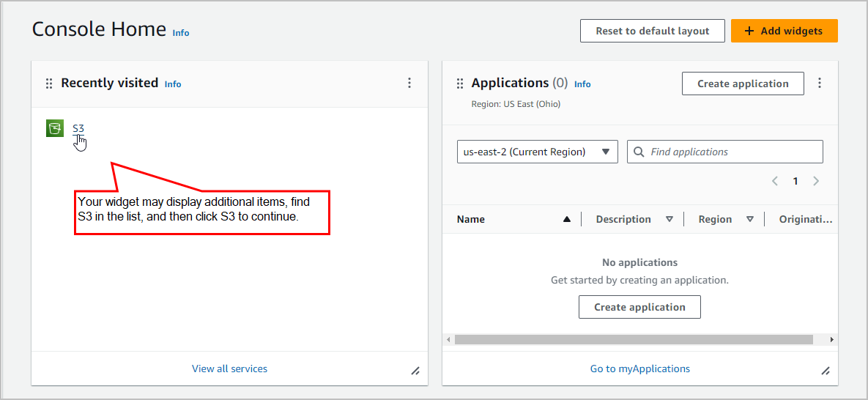
Task: Click Info link next to Console Home
Action: 180,33
